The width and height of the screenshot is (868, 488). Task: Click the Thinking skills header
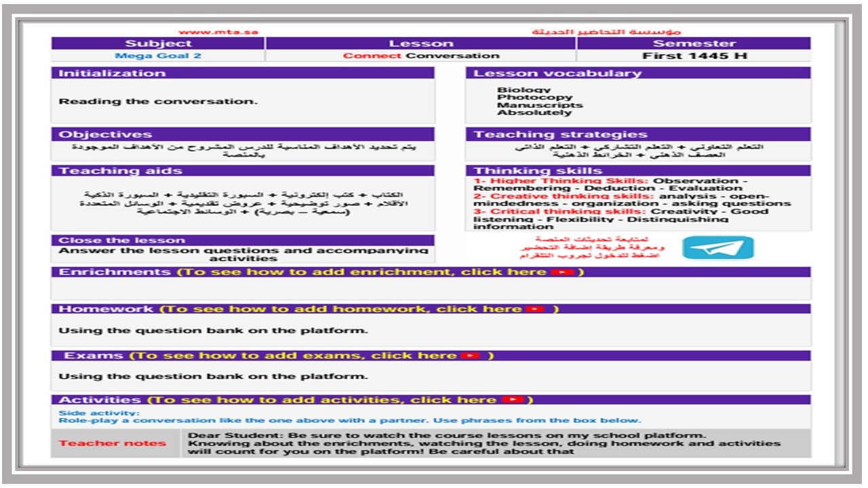(638, 171)
